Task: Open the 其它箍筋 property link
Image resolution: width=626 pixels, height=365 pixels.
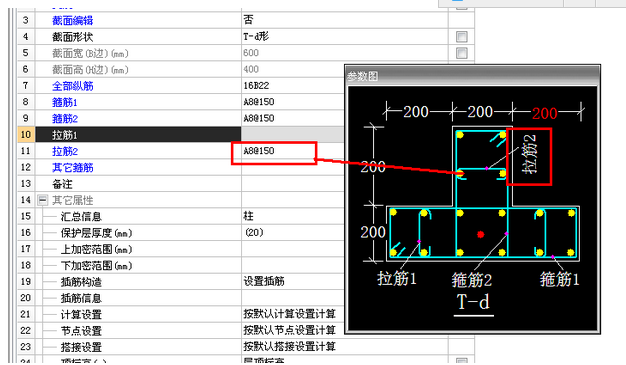Action: (x=72, y=168)
